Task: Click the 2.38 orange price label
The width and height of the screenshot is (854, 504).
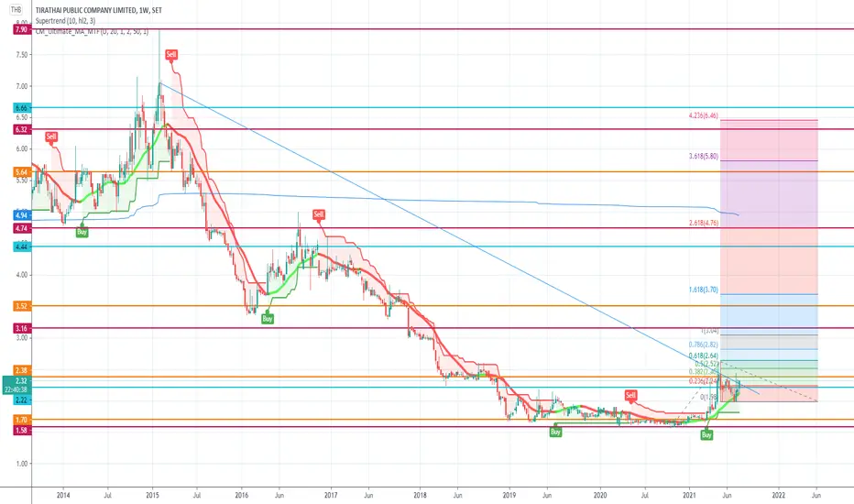Action: pyautogui.click(x=22, y=370)
